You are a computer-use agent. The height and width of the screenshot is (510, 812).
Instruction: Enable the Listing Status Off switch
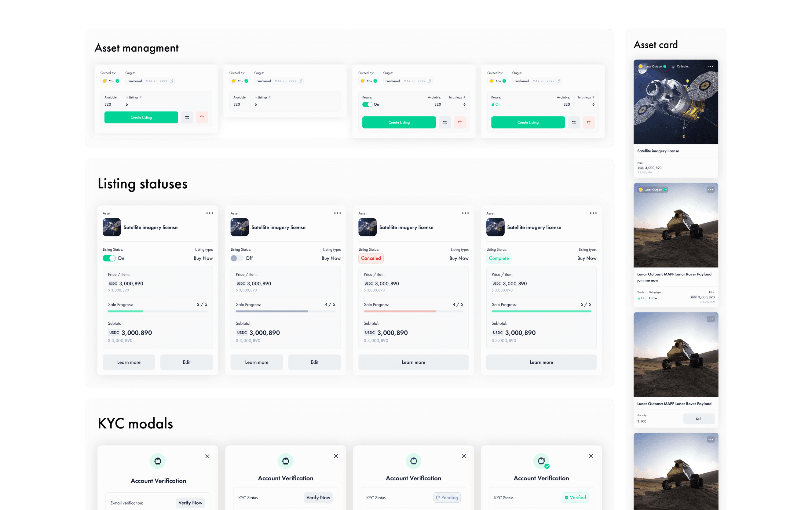(x=237, y=258)
